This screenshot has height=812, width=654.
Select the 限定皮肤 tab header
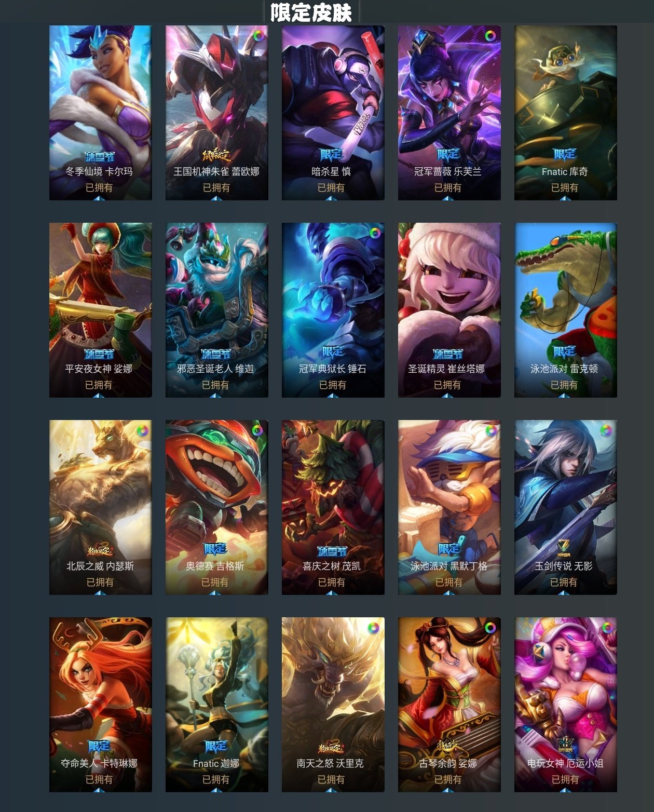[311, 12]
